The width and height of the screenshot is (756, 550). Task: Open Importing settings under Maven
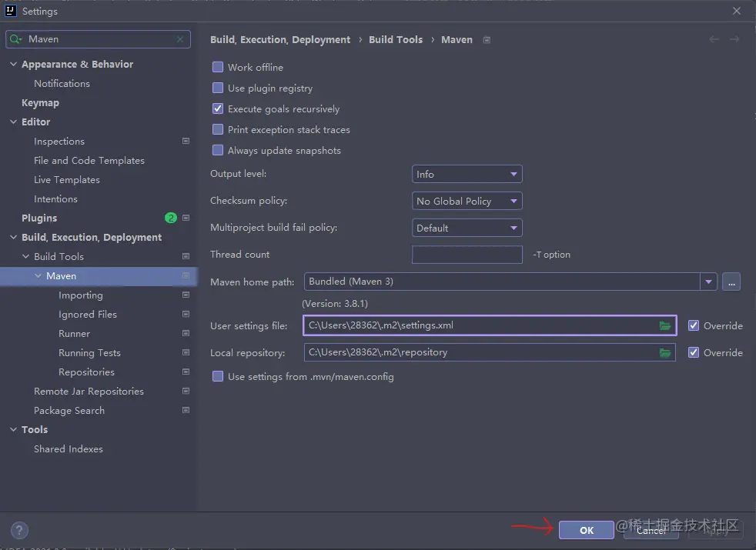click(81, 295)
